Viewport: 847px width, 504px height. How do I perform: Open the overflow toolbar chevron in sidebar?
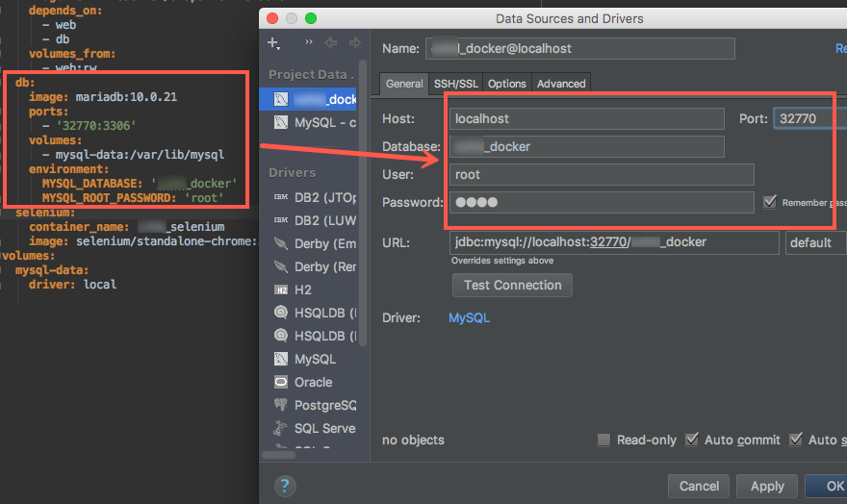[x=309, y=42]
